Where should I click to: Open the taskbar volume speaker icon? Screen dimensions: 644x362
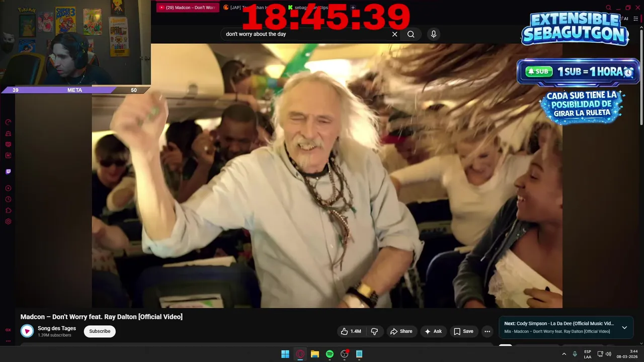[608, 354]
